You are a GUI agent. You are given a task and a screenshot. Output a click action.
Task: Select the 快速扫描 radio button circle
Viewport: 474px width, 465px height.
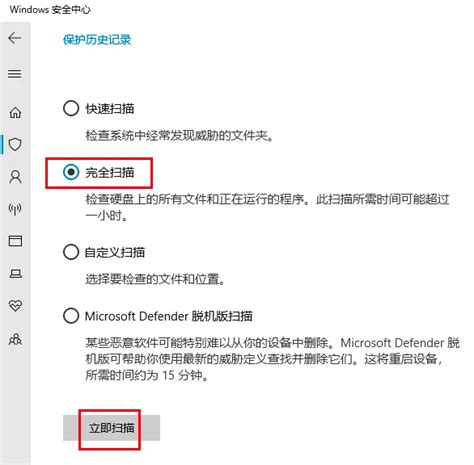pyautogui.click(x=71, y=108)
